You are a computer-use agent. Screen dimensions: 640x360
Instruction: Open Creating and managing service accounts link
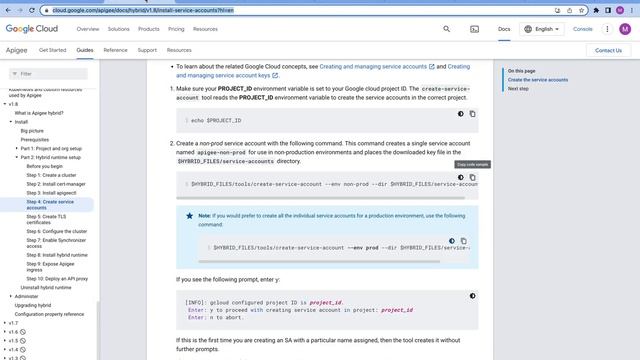(377, 66)
